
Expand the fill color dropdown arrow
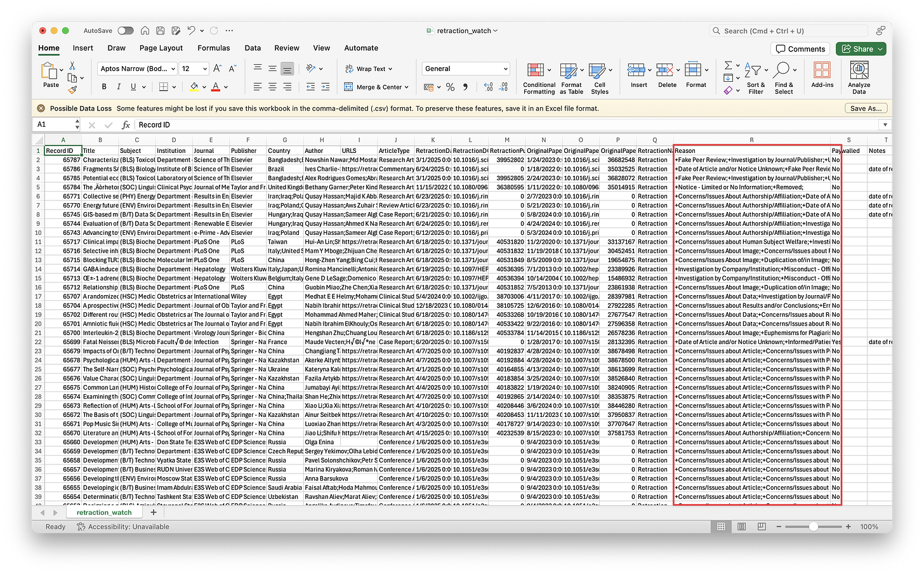(x=204, y=87)
